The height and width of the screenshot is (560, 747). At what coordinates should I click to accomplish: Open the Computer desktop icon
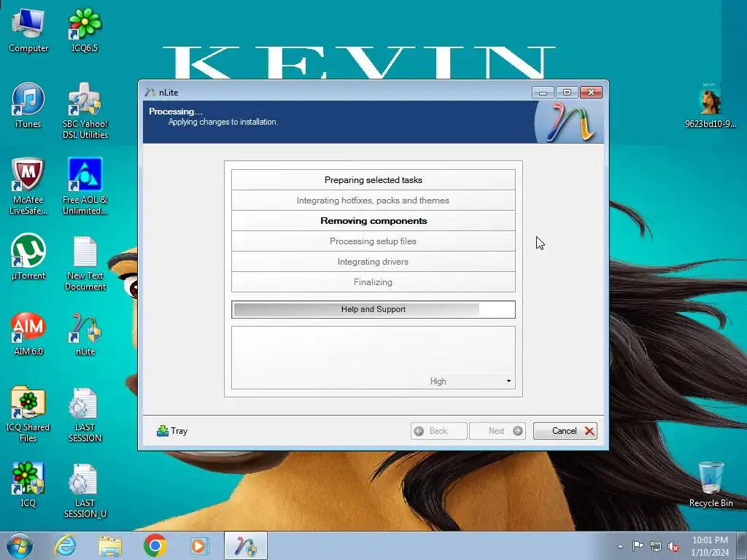tap(28, 31)
